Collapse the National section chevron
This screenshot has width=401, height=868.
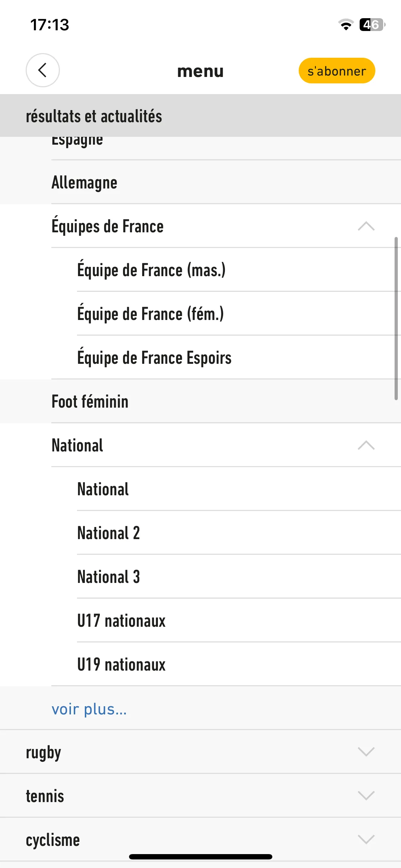[366, 445]
